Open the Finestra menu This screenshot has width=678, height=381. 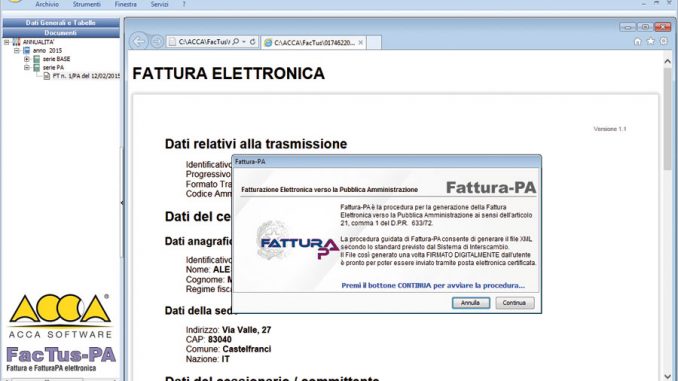tap(125, 4)
